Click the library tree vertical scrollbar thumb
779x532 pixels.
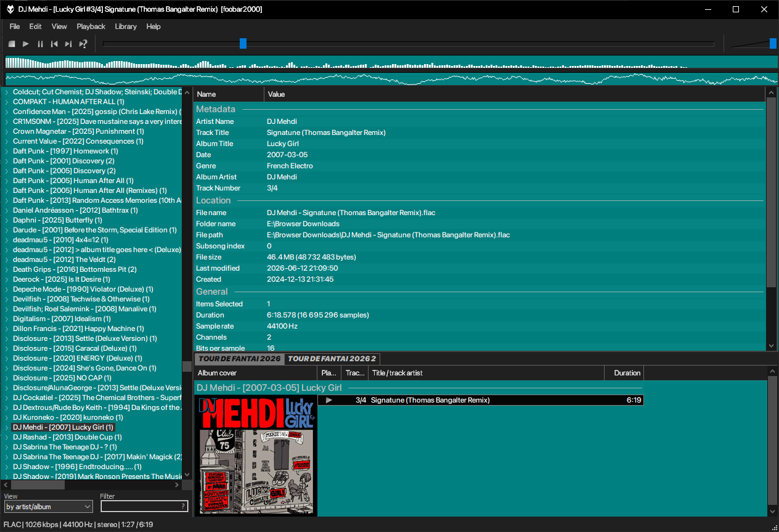(x=187, y=366)
